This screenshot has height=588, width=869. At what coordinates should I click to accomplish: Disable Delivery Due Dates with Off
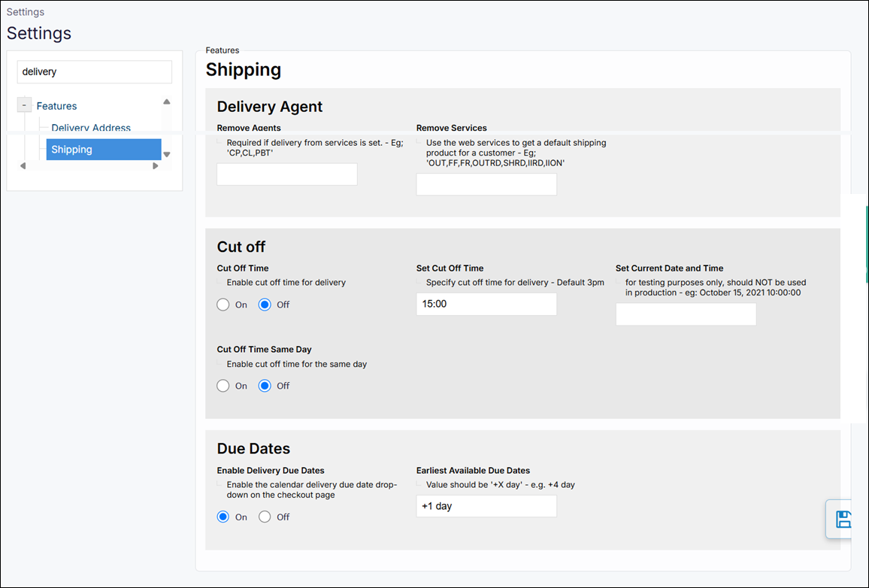coord(265,517)
